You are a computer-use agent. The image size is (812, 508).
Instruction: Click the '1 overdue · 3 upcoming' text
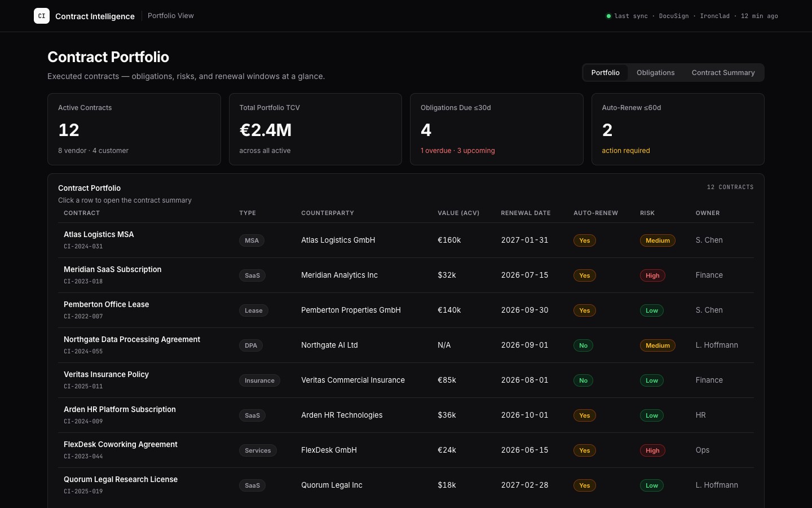coord(458,151)
